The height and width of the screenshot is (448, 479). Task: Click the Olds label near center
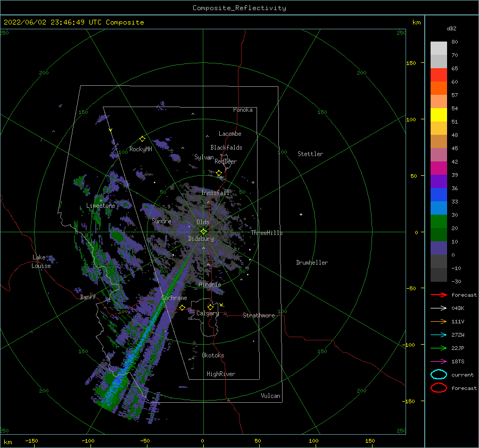(203, 222)
